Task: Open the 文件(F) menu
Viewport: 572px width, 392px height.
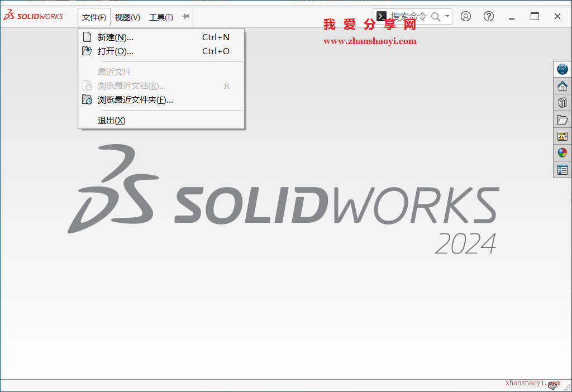Action: [x=94, y=17]
